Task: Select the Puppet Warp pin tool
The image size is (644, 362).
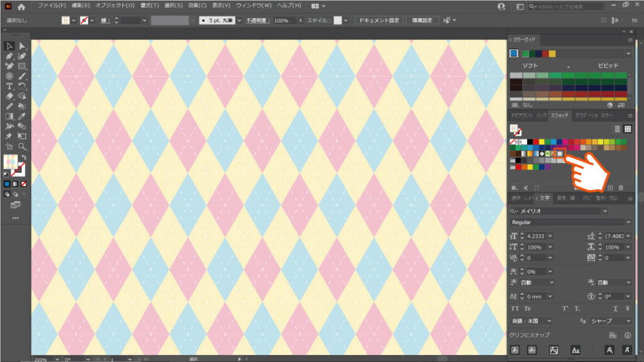Action: [9, 136]
